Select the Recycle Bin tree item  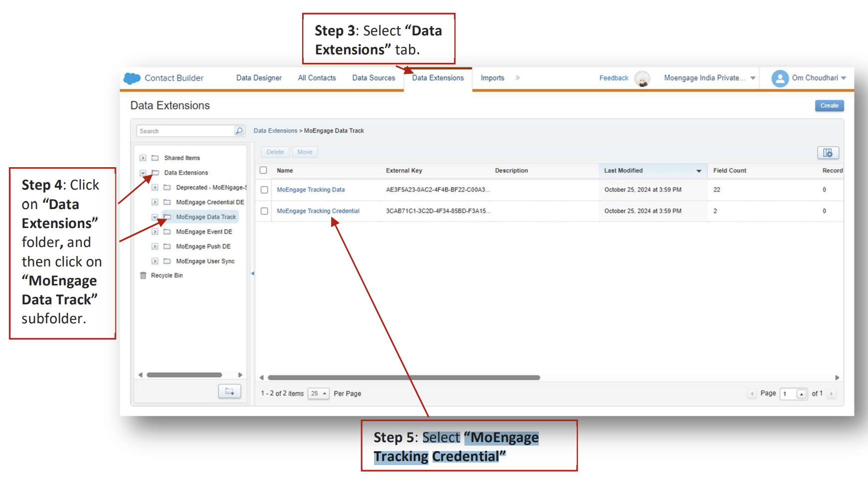coord(167,275)
